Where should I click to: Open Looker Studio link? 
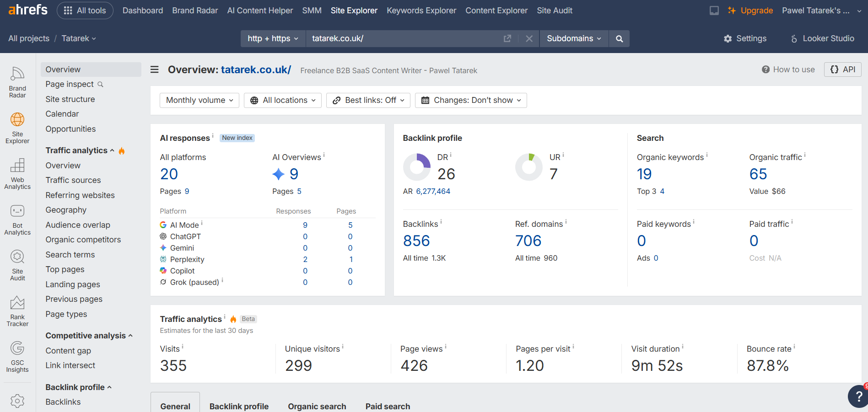pyautogui.click(x=822, y=39)
